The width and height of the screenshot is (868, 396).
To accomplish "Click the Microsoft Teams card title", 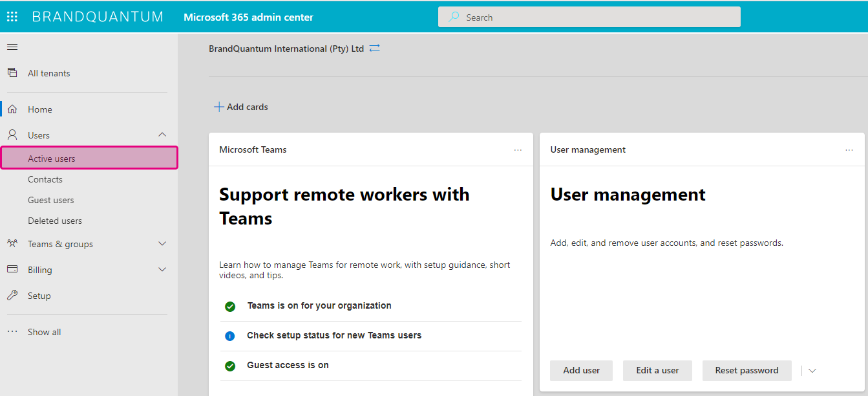I will [x=253, y=149].
